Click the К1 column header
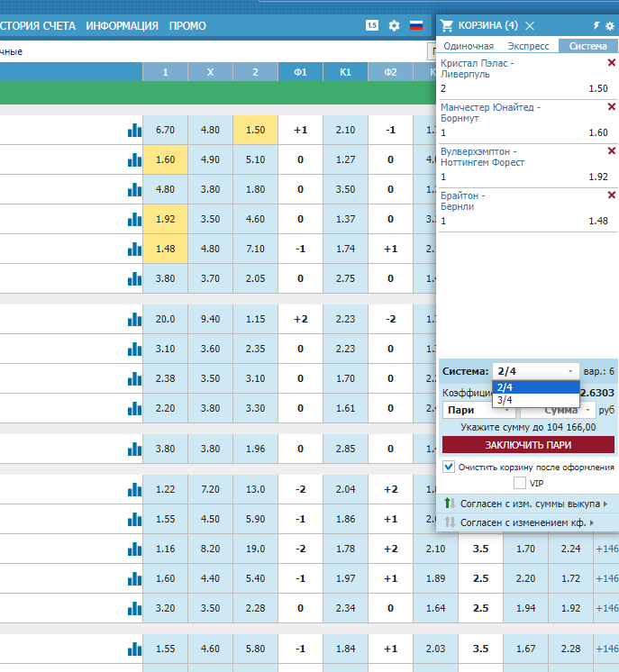Viewport: 619px width, 672px height. [345, 72]
